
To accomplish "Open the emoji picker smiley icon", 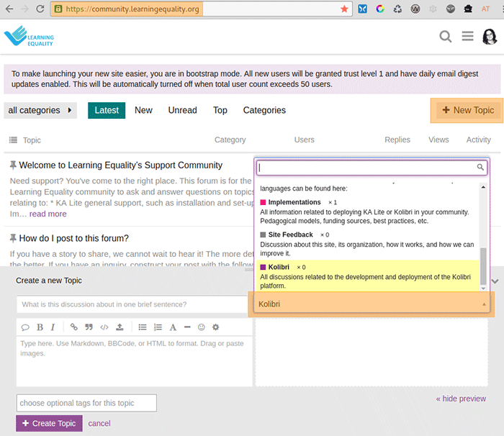I will coord(201,327).
